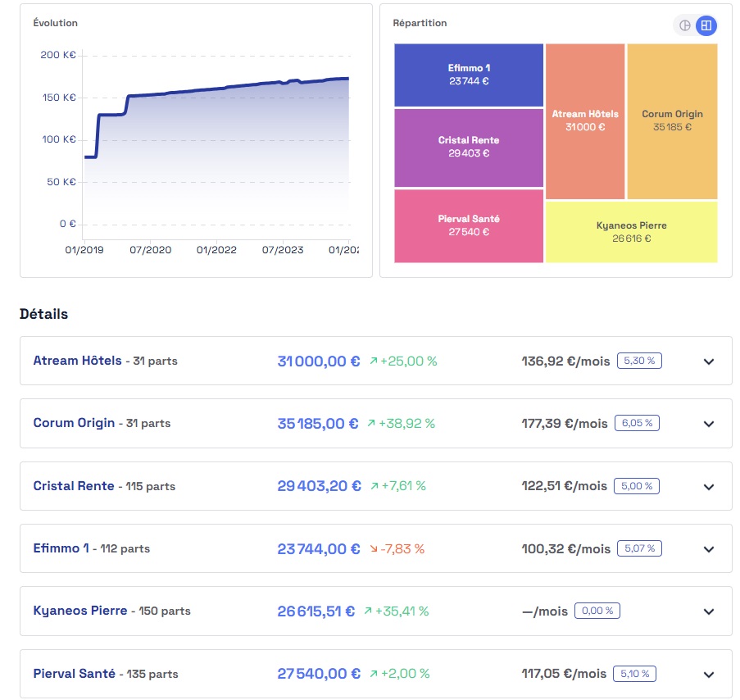The image size is (740, 700).
Task: Click the 5,10 % yield badge
Action: click(x=634, y=674)
